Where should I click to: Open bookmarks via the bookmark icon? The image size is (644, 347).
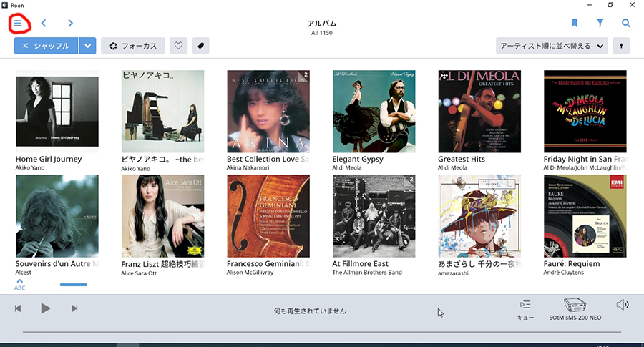tap(574, 23)
